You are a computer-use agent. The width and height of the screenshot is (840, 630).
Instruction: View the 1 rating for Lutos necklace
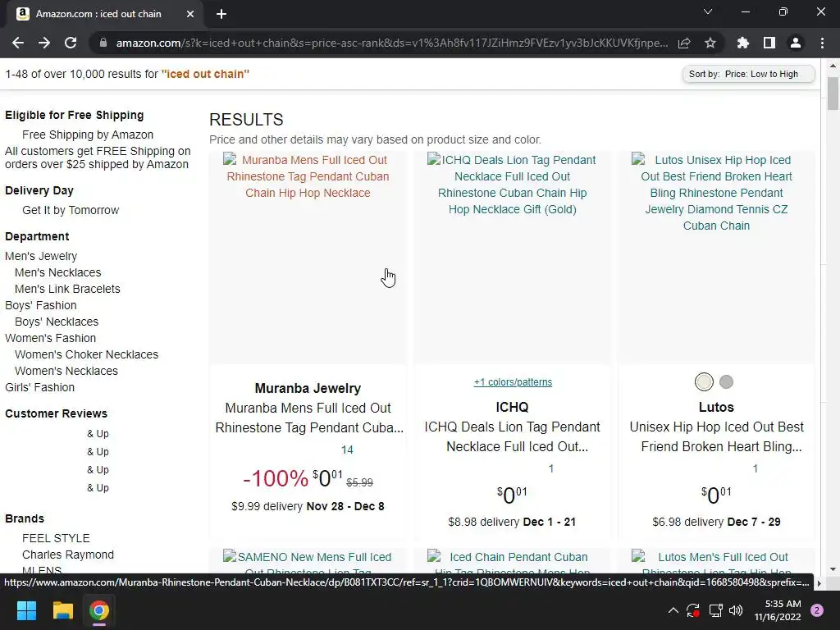tap(755, 468)
